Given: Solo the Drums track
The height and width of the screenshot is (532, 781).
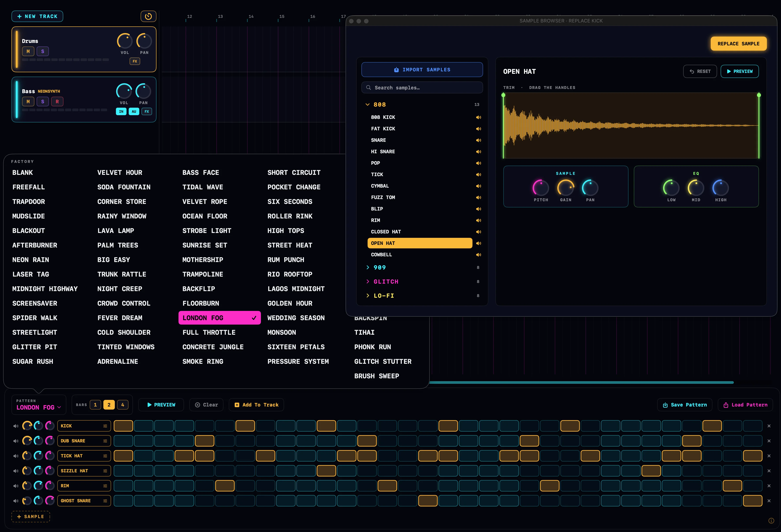Looking at the screenshot, I should [43, 51].
